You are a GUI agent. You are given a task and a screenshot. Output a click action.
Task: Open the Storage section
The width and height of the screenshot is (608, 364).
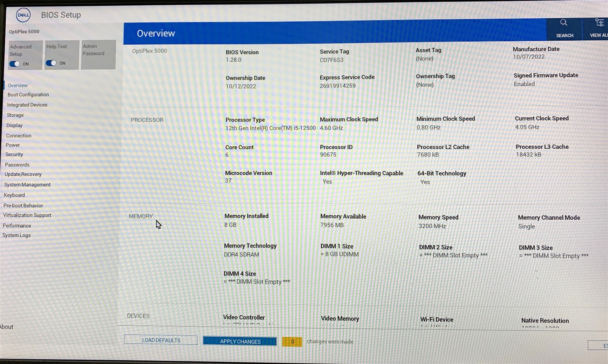(x=15, y=115)
